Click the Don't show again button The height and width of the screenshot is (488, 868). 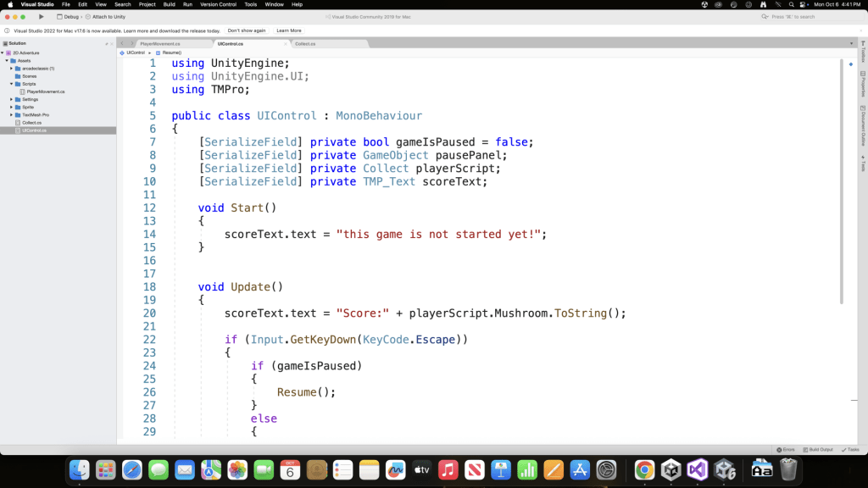point(246,30)
